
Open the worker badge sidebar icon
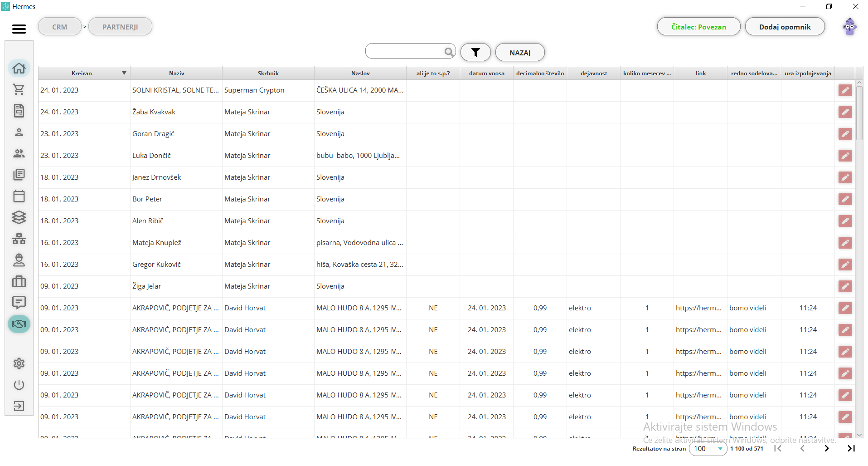tap(19, 260)
